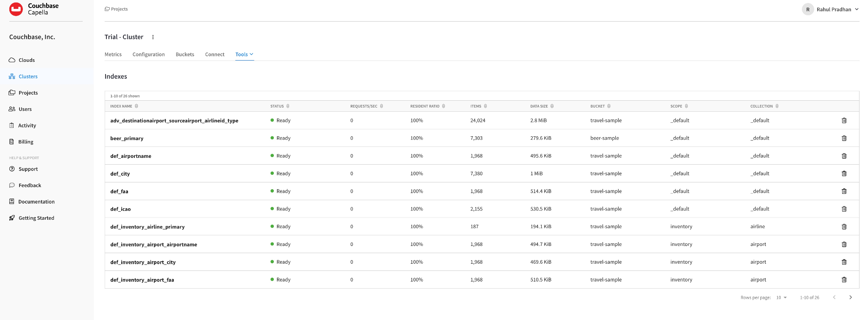This screenshot has height=320, width=868.
Task: Select Clusters in the sidebar
Action: [x=28, y=77]
